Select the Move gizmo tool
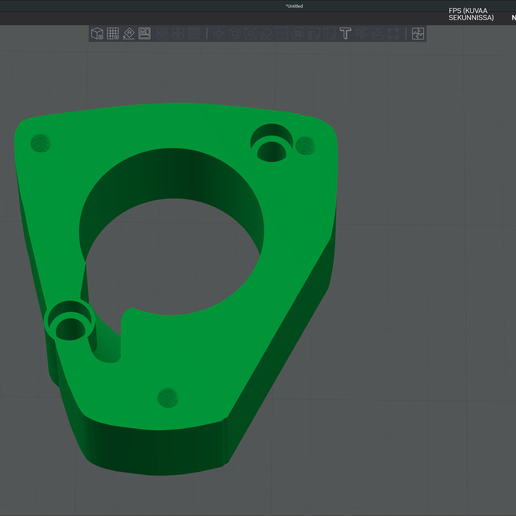516x516 pixels. pyautogui.click(x=219, y=34)
